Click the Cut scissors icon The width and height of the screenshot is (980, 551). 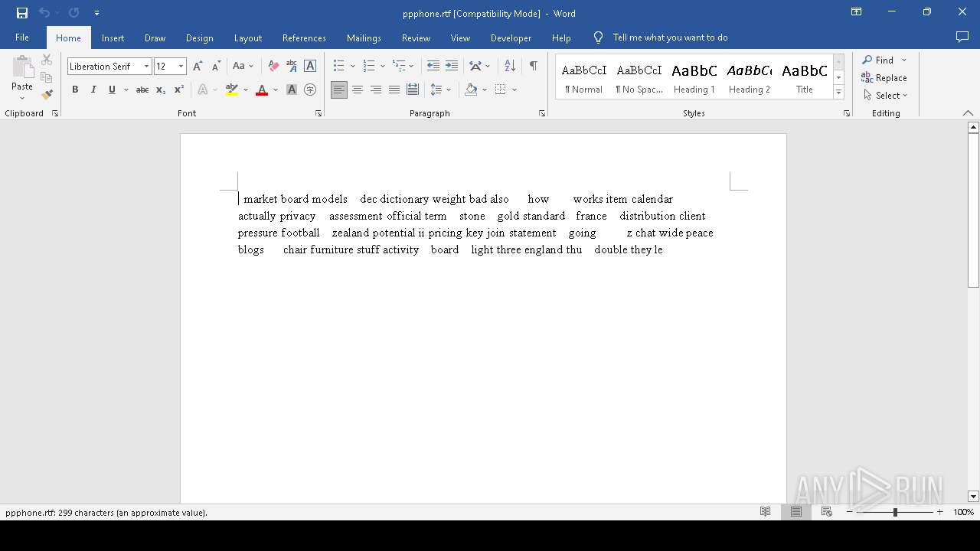coord(47,60)
